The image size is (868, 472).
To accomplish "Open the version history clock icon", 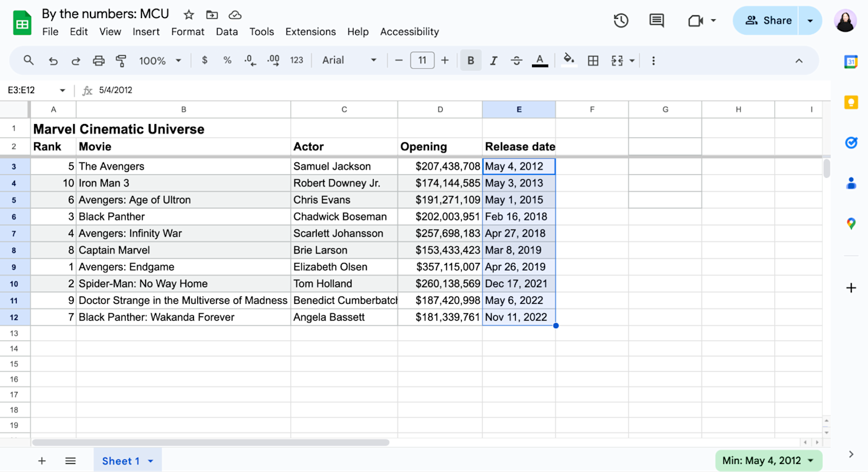I will point(621,20).
